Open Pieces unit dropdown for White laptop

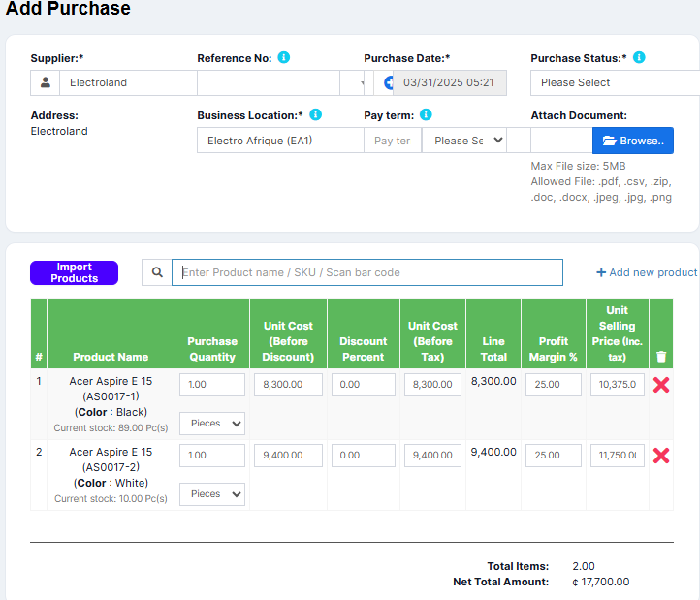click(212, 494)
